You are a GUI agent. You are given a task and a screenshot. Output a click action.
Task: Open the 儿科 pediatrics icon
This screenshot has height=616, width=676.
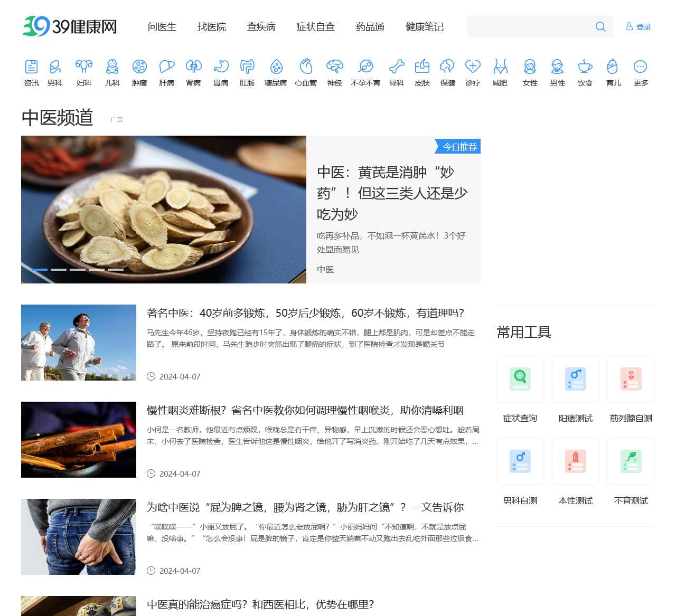[x=112, y=67]
